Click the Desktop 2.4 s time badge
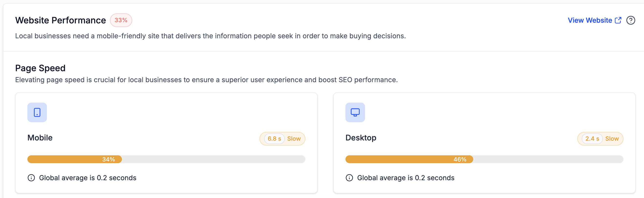This screenshot has width=644, height=198. point(592,139)
